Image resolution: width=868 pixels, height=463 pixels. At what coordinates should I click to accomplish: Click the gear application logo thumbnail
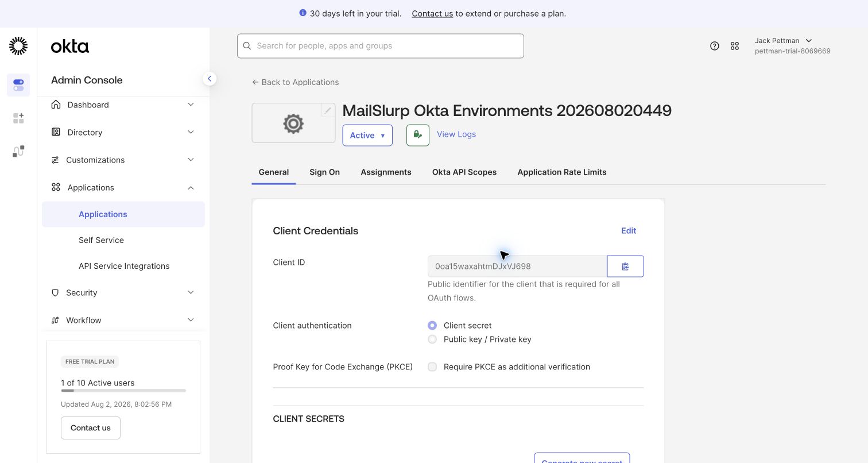(x=293, y=123)
